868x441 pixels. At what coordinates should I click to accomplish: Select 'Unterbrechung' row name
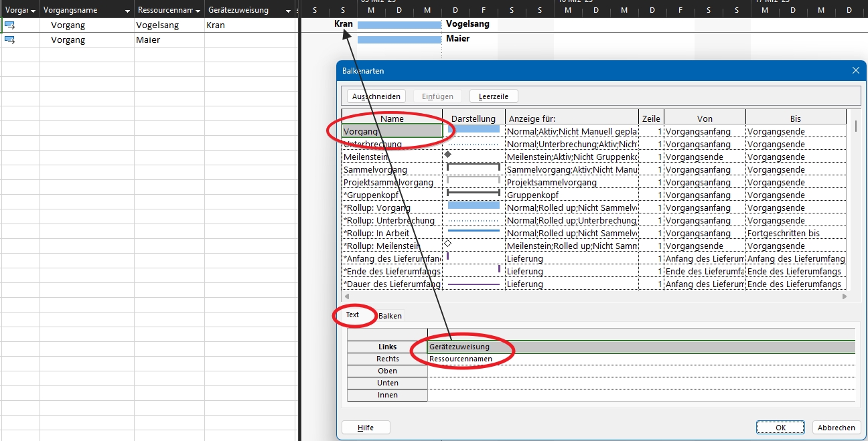pos(392,144)
